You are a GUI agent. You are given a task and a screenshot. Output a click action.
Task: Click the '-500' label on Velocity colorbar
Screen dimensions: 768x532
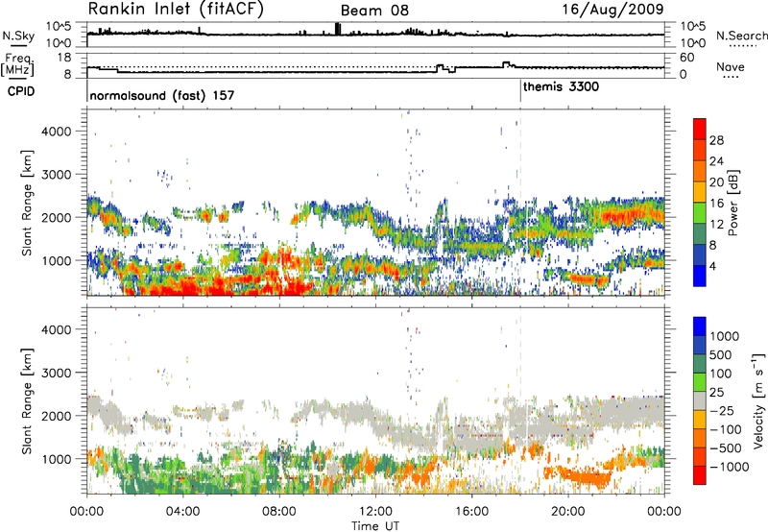726,447
